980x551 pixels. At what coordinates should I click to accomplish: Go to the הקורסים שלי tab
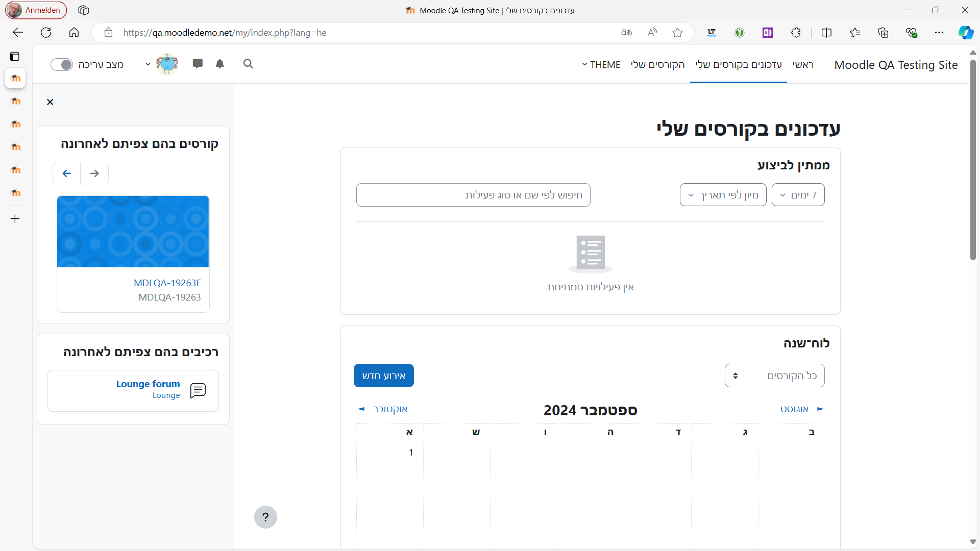click(658, 65)
